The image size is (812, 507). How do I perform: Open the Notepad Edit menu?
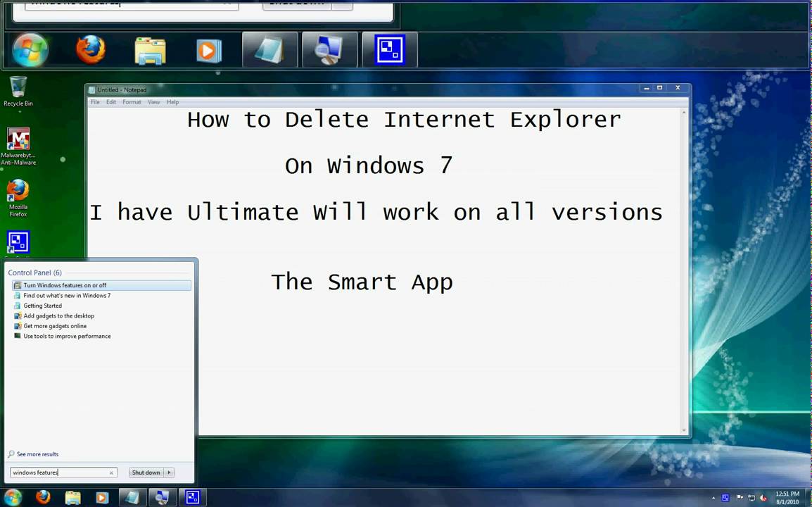click(110, 102)
